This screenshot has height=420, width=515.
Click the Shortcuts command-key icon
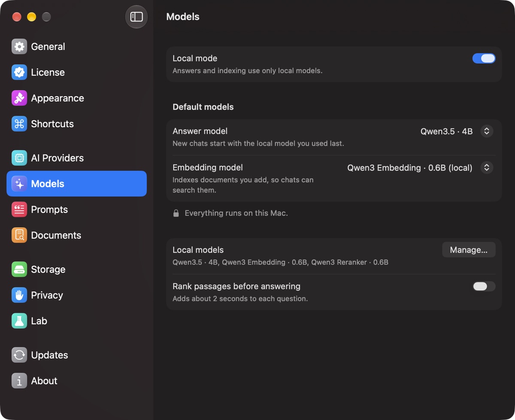coord(19,124)
